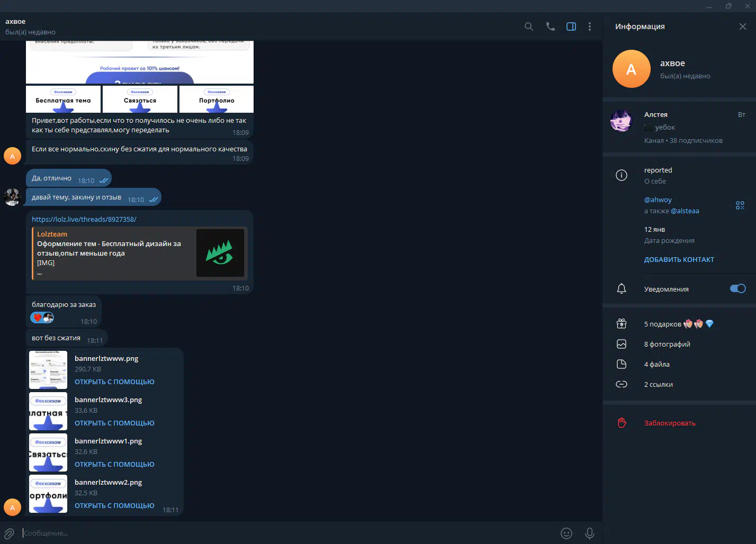Click bannerlztwww2.png file thumbnail

pyautogui.click(x=48, y=494)
